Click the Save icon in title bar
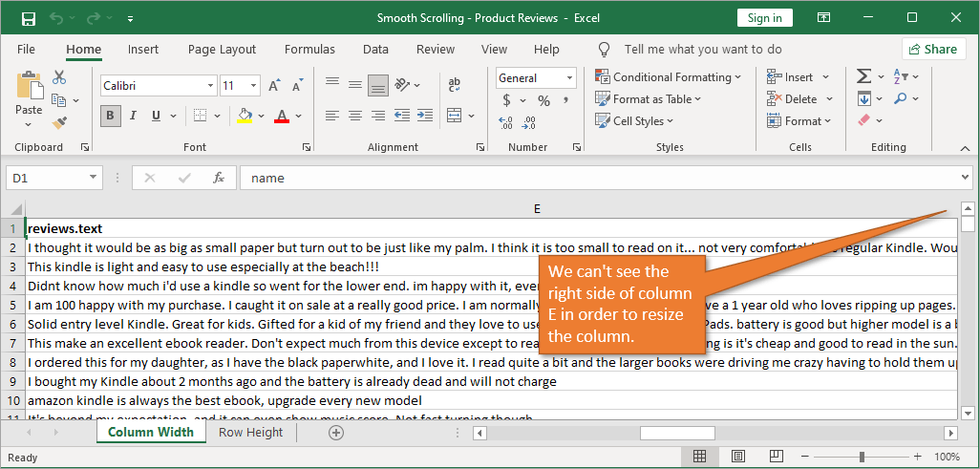 tap(28, 18)
